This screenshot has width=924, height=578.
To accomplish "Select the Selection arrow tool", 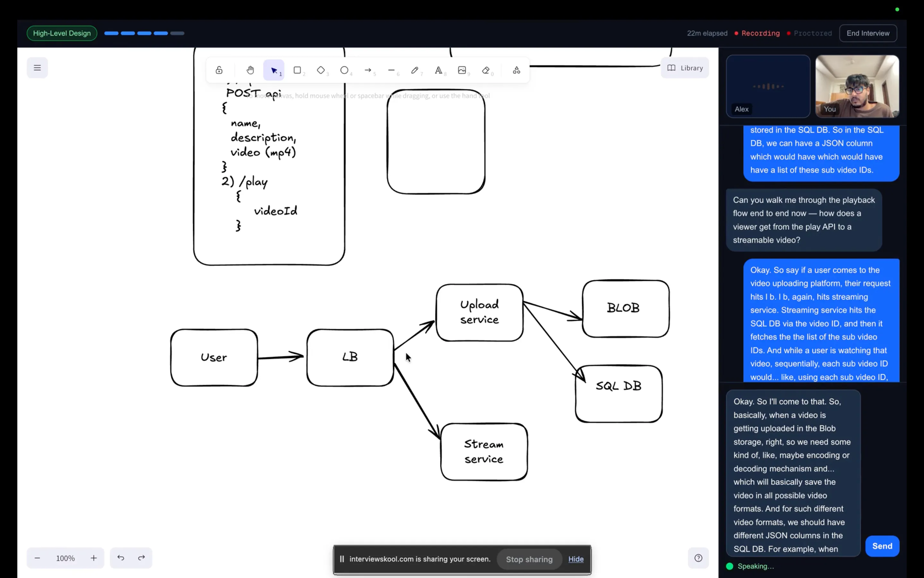I will coord(274,70).
